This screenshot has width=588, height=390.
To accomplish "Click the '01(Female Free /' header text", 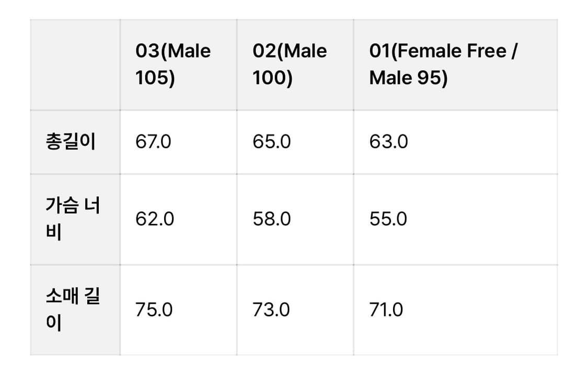I will (x=443, y=51).
